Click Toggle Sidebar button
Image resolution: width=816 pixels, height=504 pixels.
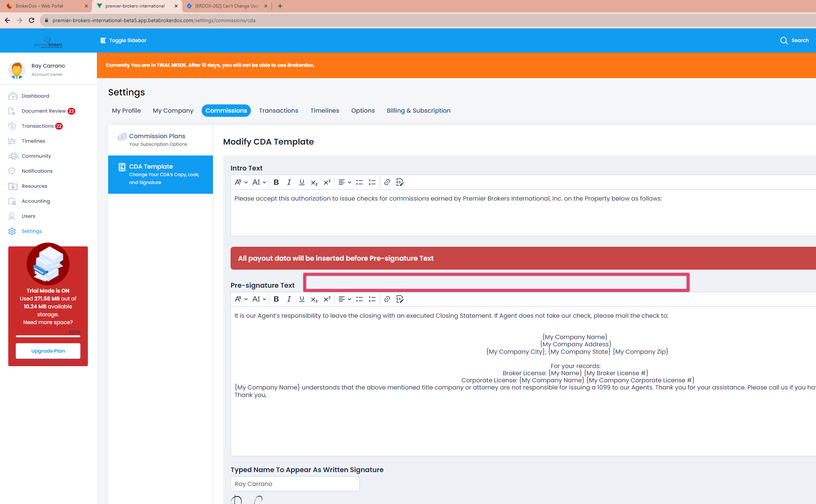pyautogui.click(x=124, y=41)
